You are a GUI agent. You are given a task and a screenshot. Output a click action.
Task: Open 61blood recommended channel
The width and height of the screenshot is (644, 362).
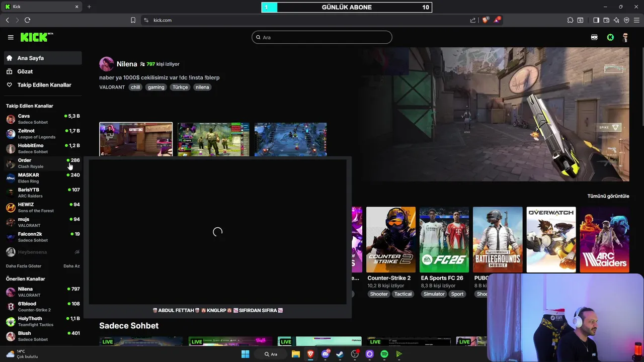[43, 307]
